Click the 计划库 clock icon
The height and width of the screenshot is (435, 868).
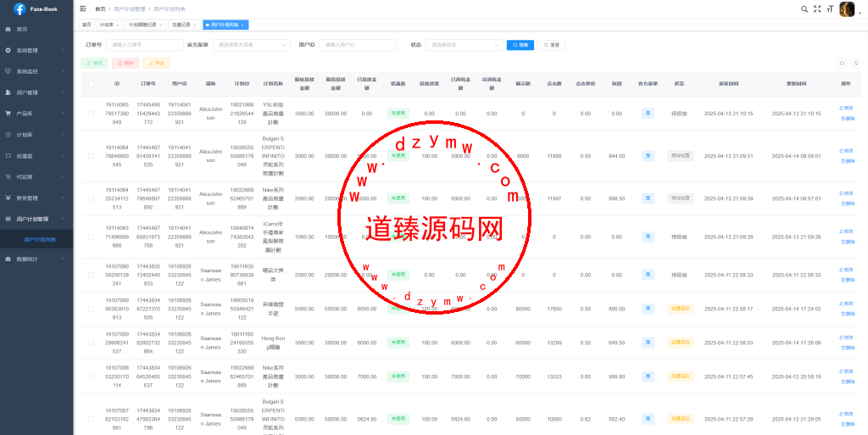pyautogui.click(x=8, y=135)
